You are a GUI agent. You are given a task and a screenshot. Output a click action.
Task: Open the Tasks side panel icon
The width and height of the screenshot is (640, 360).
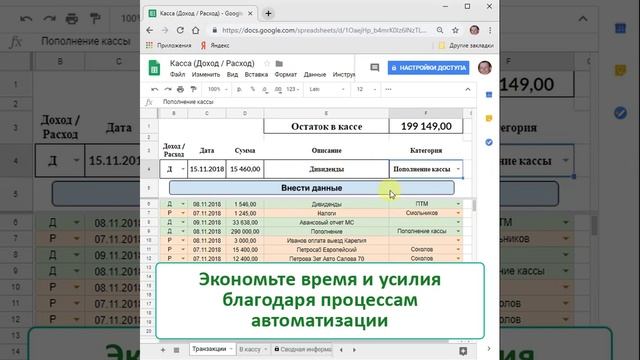pyautogui.click(x=489, y=142)
